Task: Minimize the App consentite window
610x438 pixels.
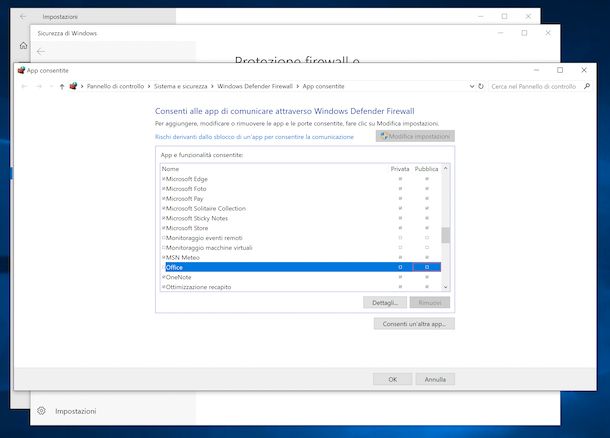Action: pyautogui.click(x=536, y=70)
